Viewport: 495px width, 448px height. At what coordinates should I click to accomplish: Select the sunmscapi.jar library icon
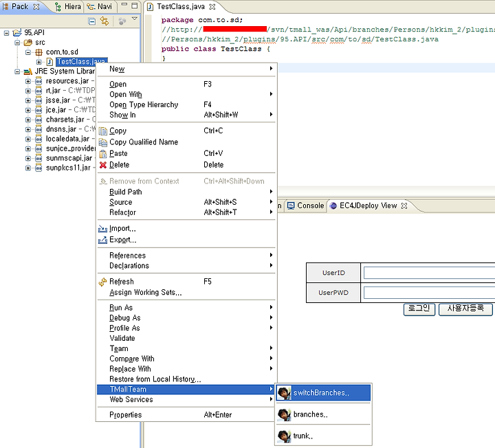coord(38,158)
